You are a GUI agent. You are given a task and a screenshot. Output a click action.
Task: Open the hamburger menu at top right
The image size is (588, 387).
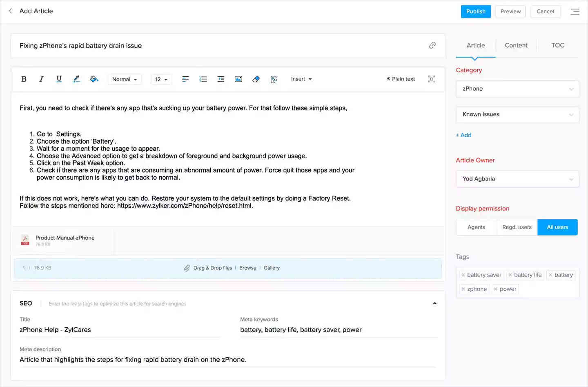[x=575, y=11]
